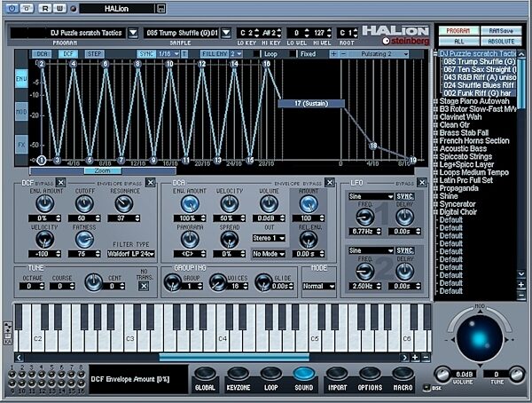Enable the envelope Loop checkbox

pos(257,54)
